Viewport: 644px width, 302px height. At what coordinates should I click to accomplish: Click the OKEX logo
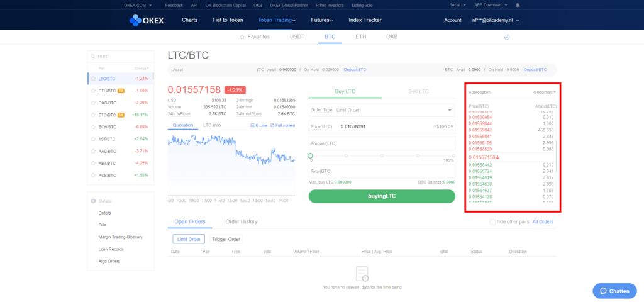(146, 20)
